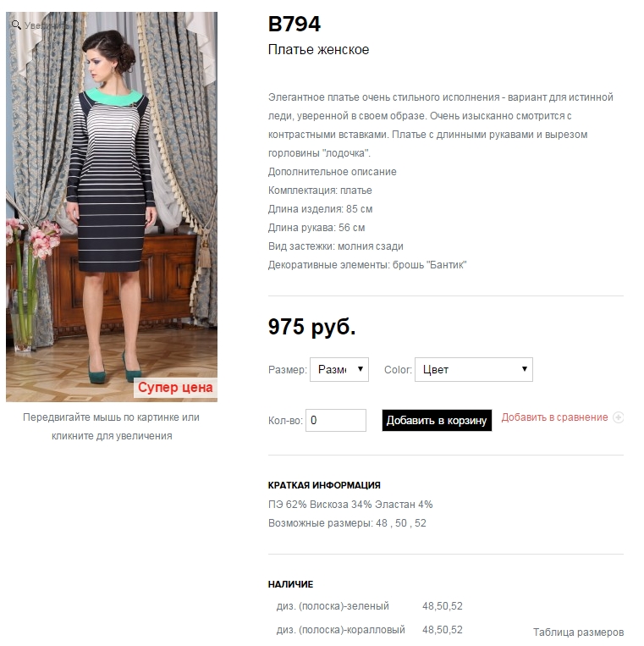The height and width of the screenshot is (646, 644).
Task: Click the Супер цена badge on photo
Action: [x=175, y=388]
